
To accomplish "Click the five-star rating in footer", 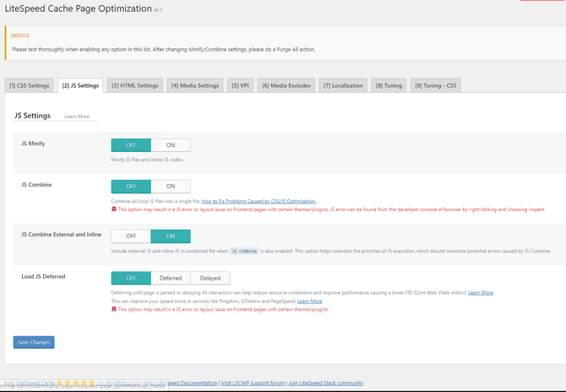I will pyautogui.click(x=74, y=383).
